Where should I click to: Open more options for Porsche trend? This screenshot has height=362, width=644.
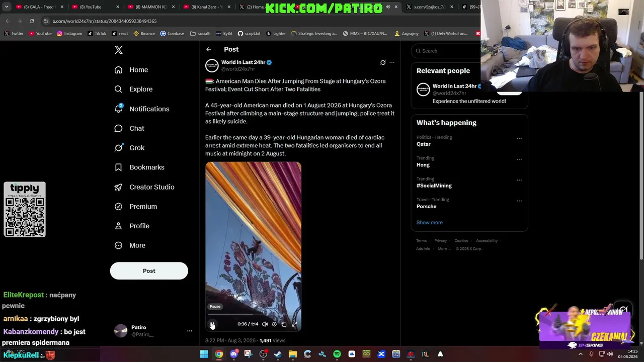pos(519,201)
